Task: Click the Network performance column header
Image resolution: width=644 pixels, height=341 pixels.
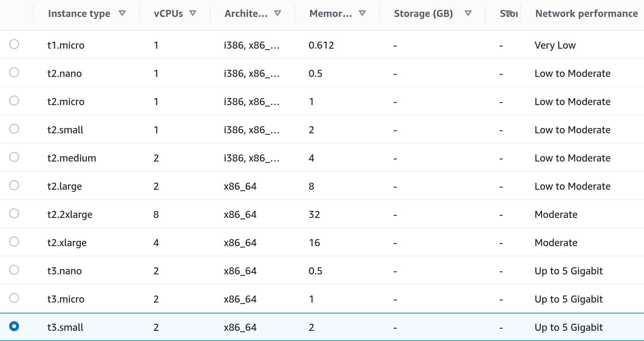Action: 586,13
